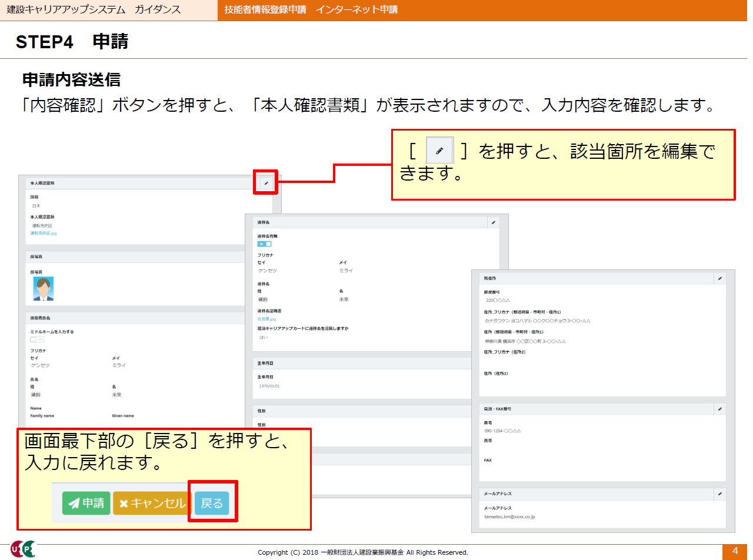Select the postal code value 220〇〇△△
Screen dimensions: 753x560
tap(497, 300)
